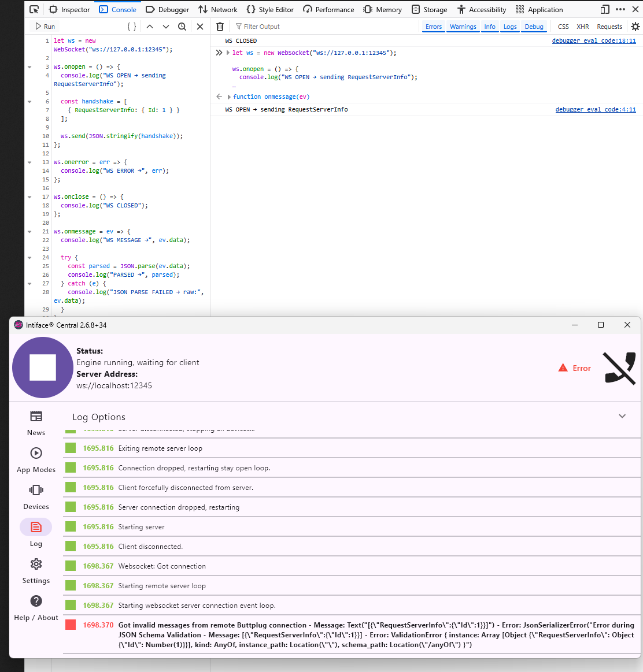Stop the Intiface engine with the purple button

(43, 367)
